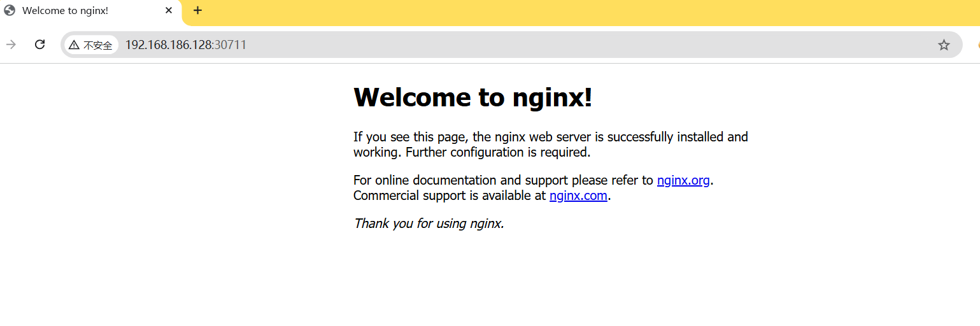Open the nginx.com link

pyautogui.click(x=578, y=195)
